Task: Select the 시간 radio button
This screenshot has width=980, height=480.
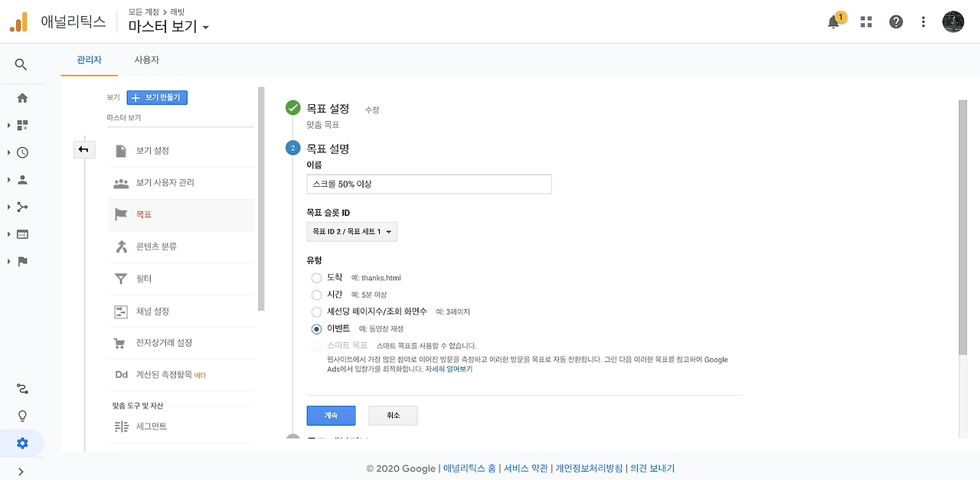Action: pos(316,295)
